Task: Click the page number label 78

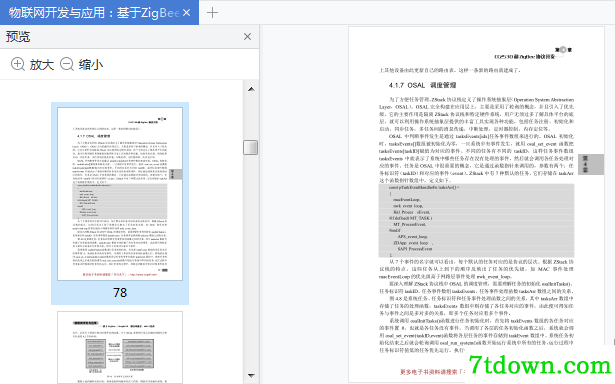Action: 120,293
